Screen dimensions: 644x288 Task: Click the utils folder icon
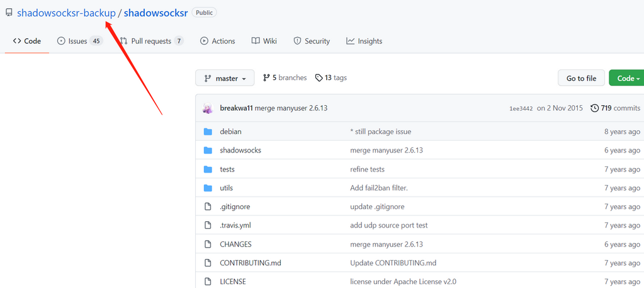tap(208, 188)
